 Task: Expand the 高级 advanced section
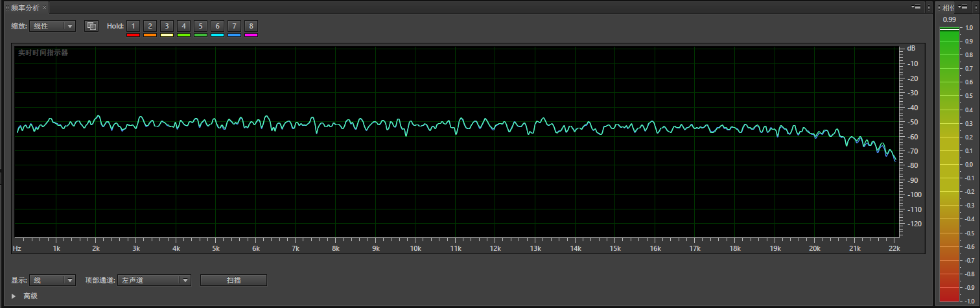pos(14,296)
